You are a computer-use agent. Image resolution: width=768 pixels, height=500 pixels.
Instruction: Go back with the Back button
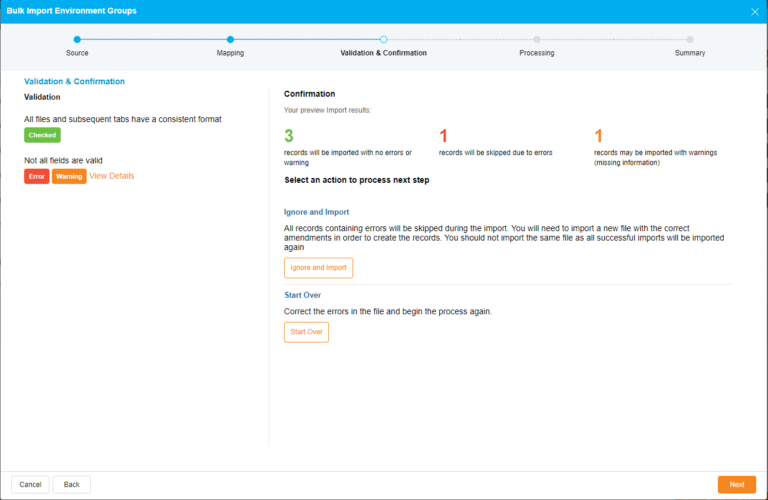point(71,484)
